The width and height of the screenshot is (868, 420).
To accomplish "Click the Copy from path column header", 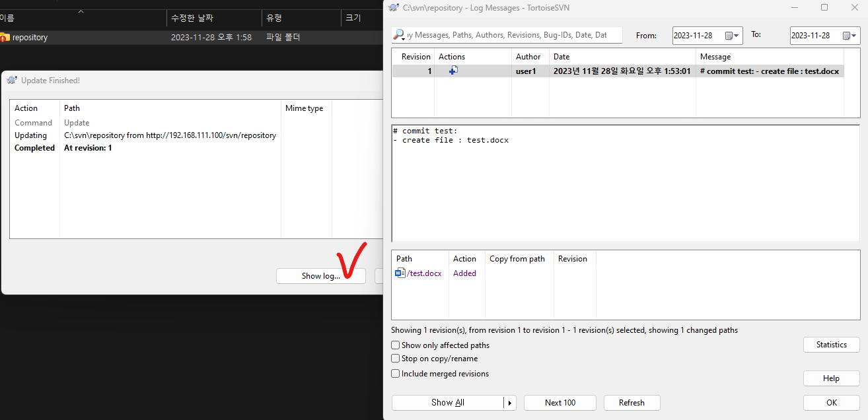I will tap(519, 259).
